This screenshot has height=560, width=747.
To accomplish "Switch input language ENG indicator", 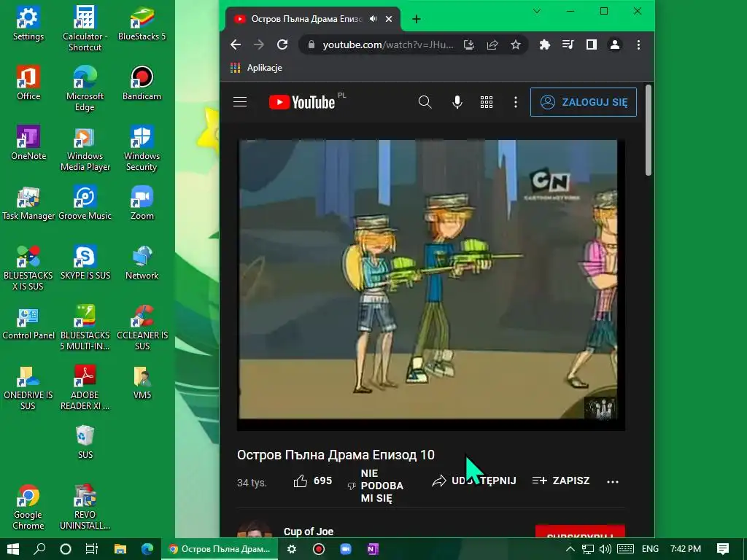I will pyautogui.click(x=650, y=549).
